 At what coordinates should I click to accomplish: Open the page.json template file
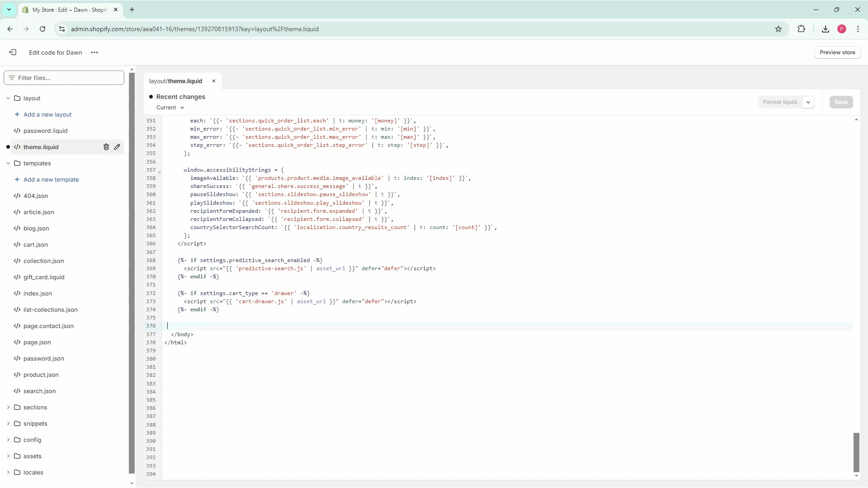click(37, 343)
